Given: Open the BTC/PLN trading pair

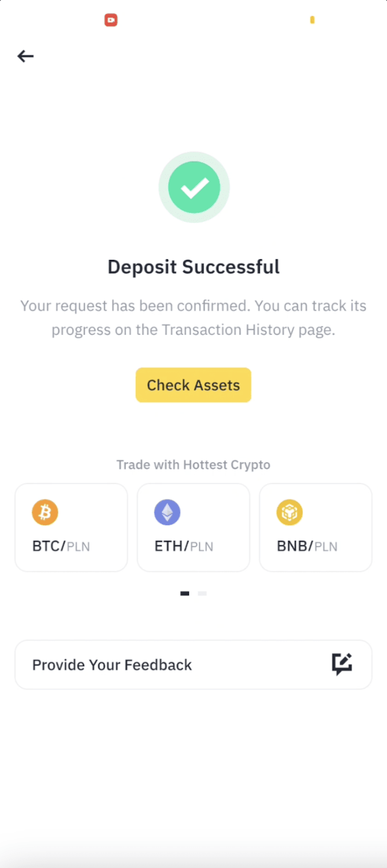Looking at the screenshot, I should 71,527.
